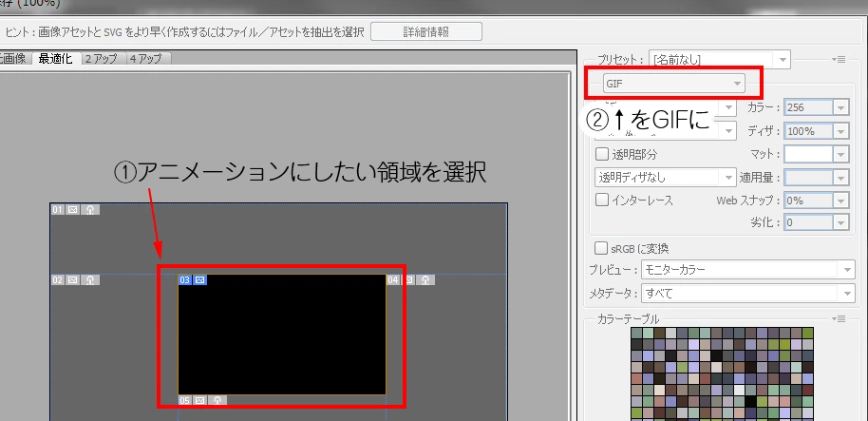Click slice 01 image type icon
The image size is (868, 421).
coord(72,209)
